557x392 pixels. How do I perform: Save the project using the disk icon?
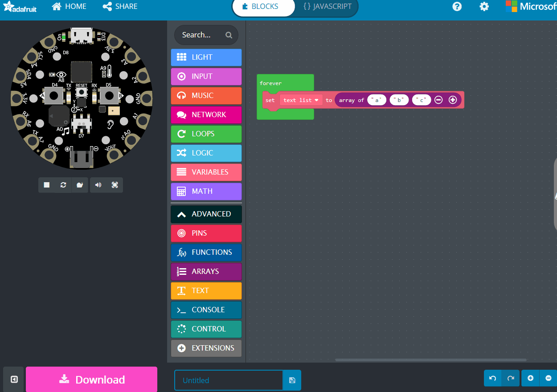coord(292,380)
